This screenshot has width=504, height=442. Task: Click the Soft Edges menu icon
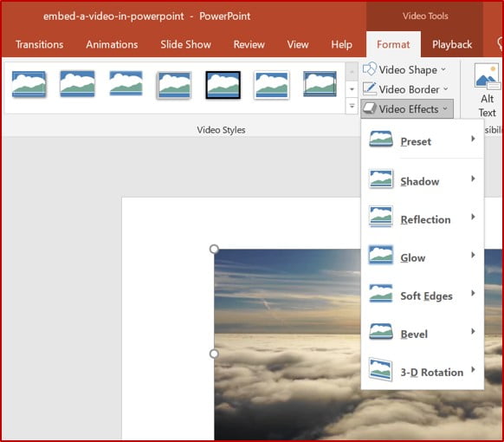click(381, 293)
